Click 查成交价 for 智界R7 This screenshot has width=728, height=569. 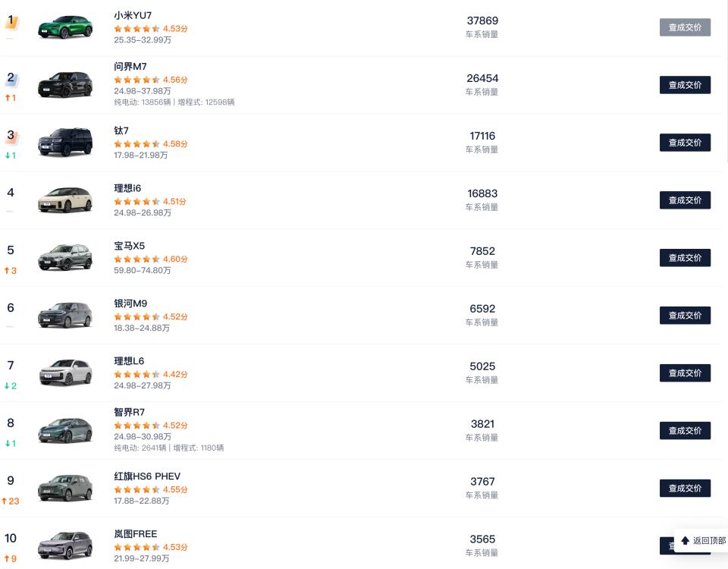pyautogui.click(x=685, y=431)
